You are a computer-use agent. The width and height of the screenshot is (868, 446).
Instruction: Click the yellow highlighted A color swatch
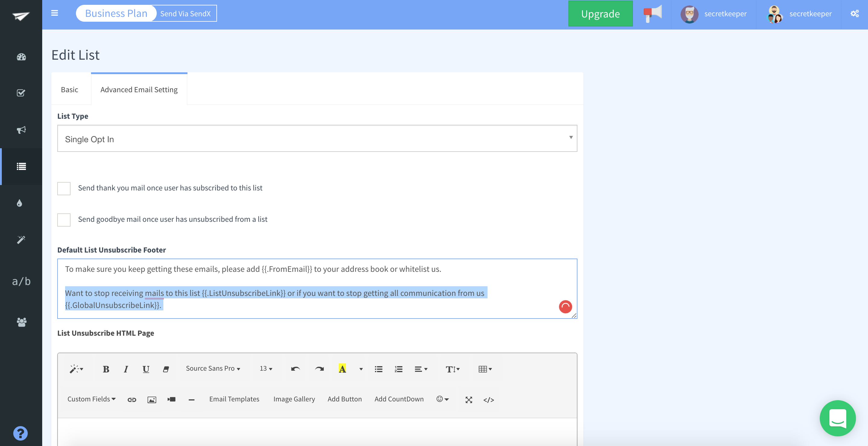click(x=342, y=369)
